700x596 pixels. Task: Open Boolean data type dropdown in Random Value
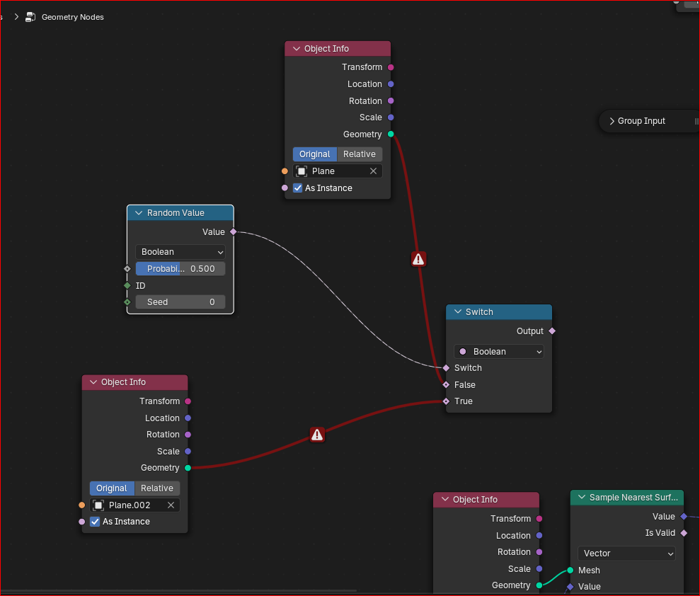(180, 252)
